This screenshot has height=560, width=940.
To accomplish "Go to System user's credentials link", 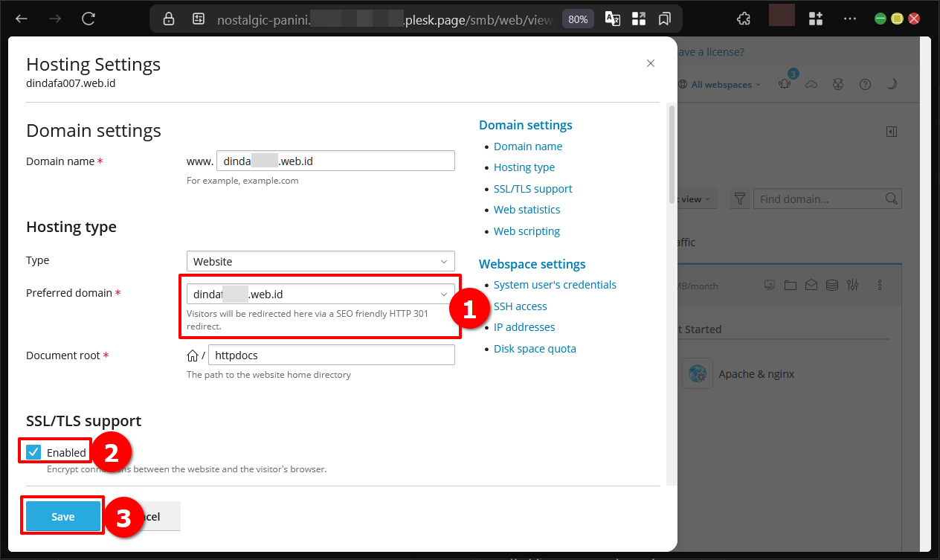I will 555,285.
